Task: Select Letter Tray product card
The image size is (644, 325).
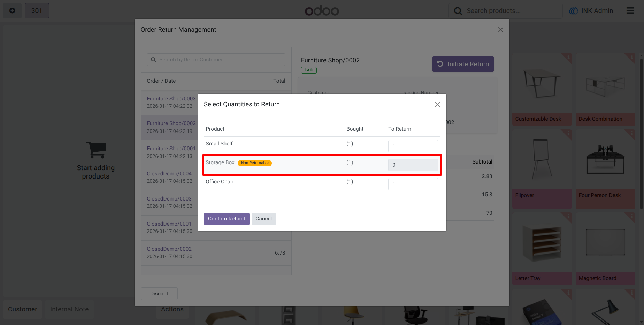Action: click(x=542, y=249)
